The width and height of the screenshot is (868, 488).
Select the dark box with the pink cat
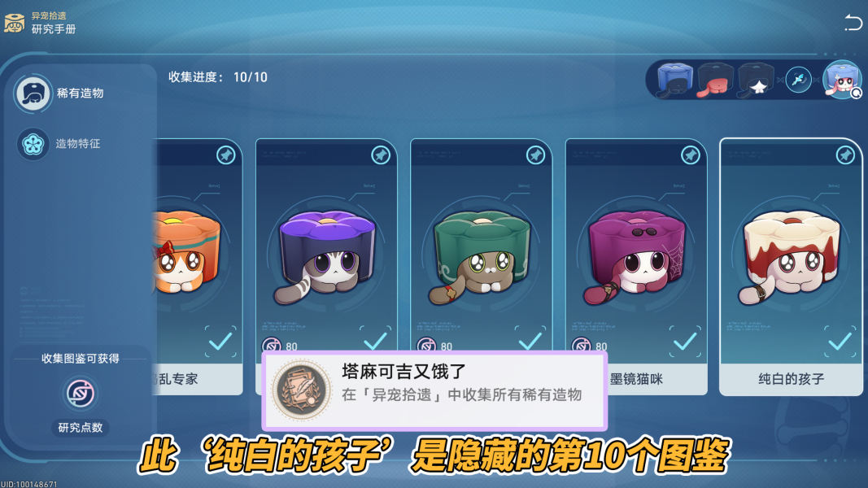click(715, 81)
